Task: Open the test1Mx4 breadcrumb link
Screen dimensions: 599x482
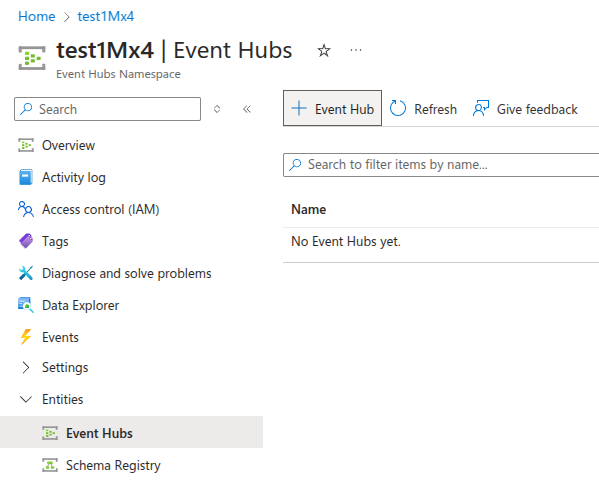Action: (106, 16)
